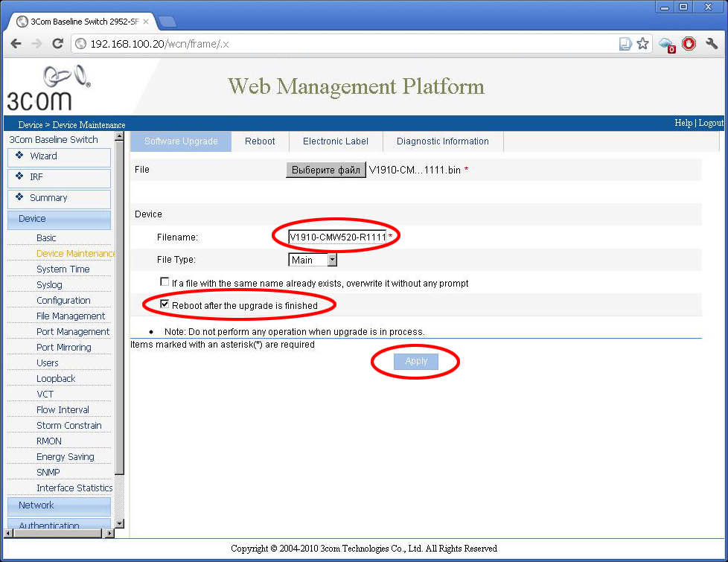Viewport: 728px width, 562px height.
Task: Open Configuration in the sidebar
Action: [63, 301]
